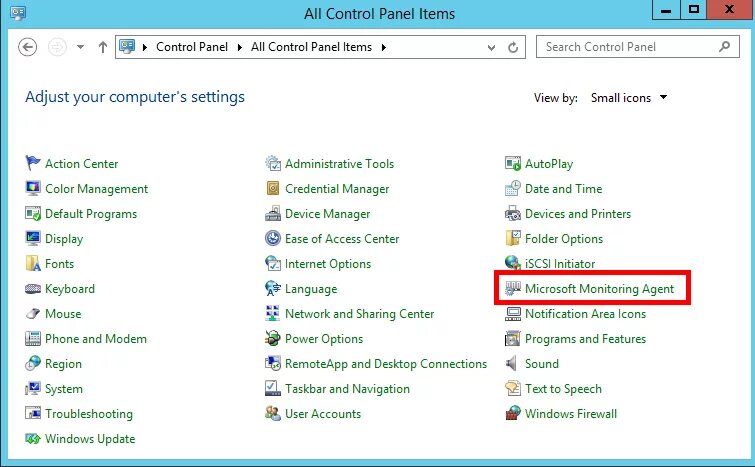
Task: Select Control Panel in breadcrumb path
Action: (192, 47)
